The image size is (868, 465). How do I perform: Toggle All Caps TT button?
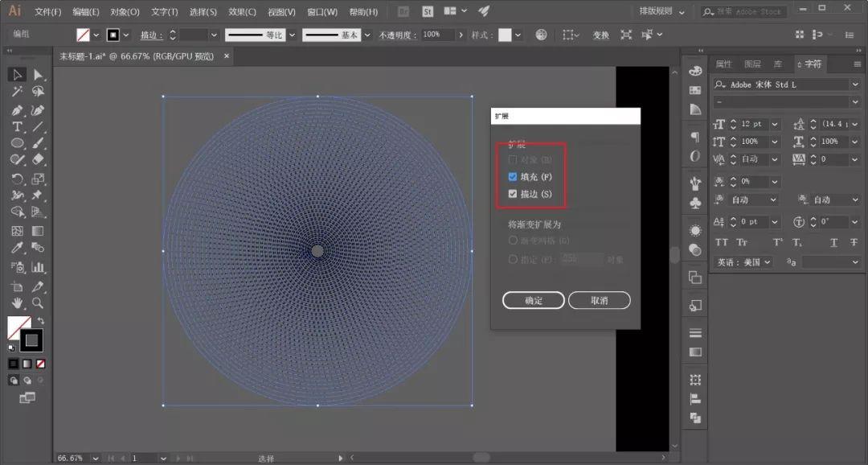pyautogui.click(x=721, y=242)
